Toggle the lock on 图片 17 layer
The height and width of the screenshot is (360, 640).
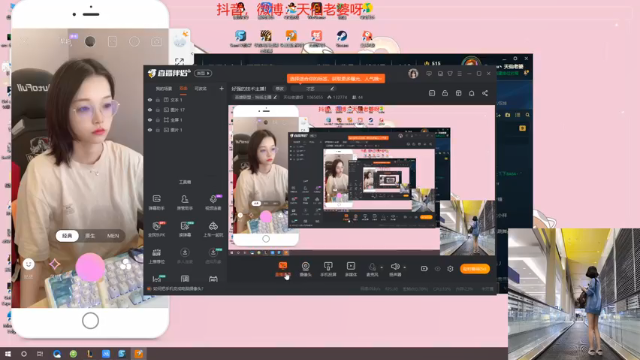tap(158, 110)
